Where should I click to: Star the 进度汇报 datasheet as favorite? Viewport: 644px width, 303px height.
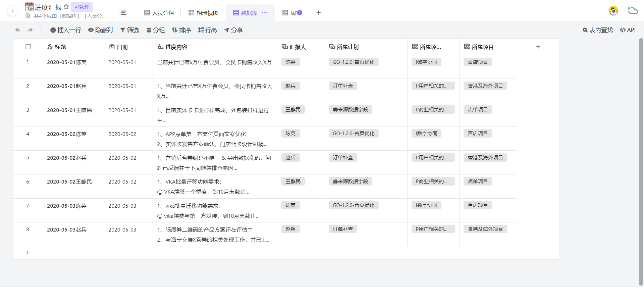(66, 7)
